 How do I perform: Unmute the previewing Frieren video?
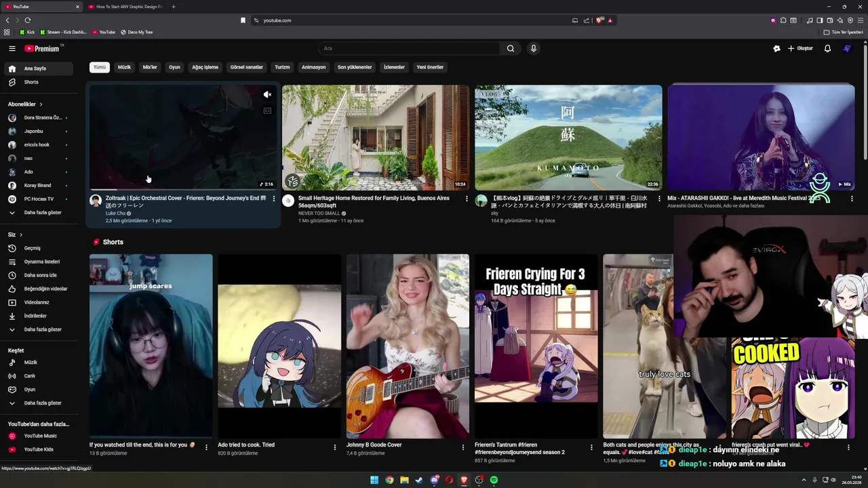click(x=267, y=95)
